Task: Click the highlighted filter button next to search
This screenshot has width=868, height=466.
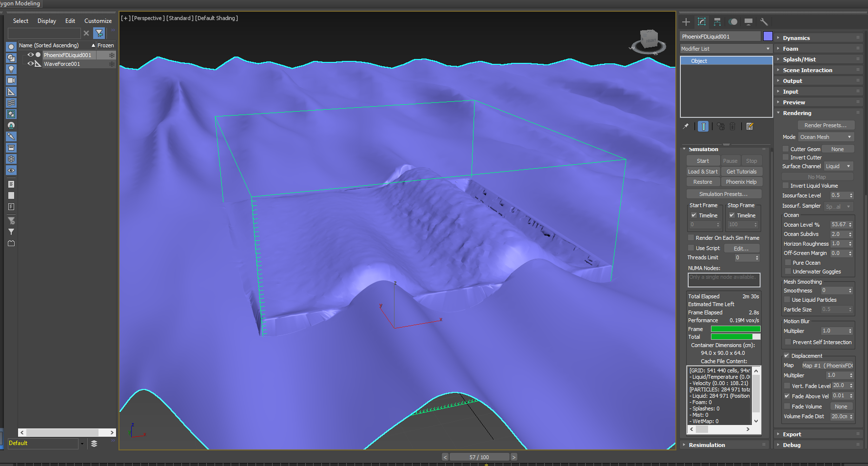Action: (x=99, y=33)
